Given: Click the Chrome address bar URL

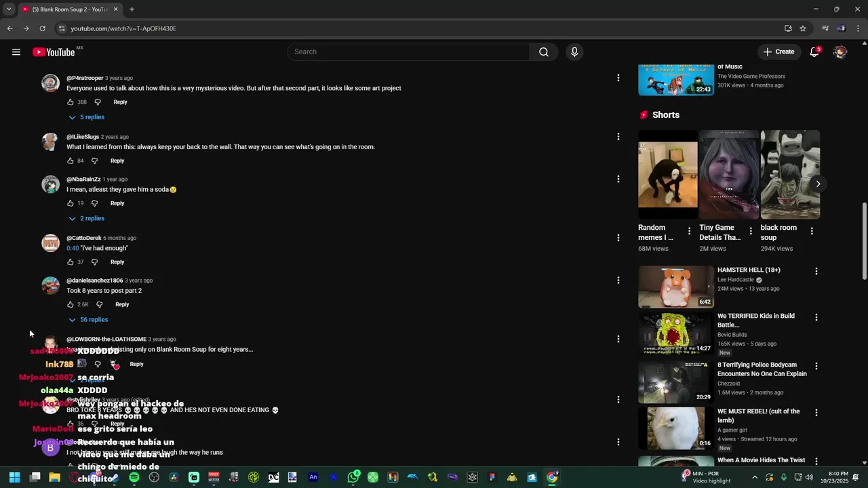Looking at the screenshot, I should (x=123, y=28).
